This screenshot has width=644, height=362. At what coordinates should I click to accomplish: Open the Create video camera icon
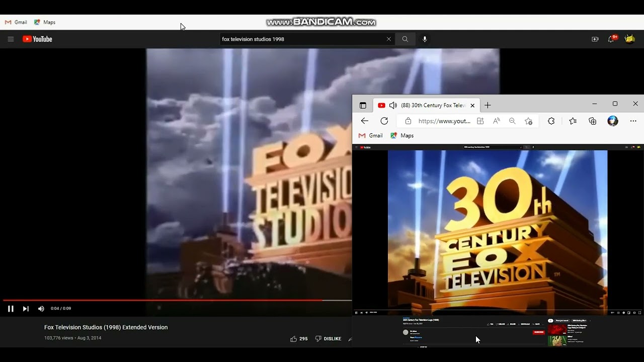coord(595,39)
